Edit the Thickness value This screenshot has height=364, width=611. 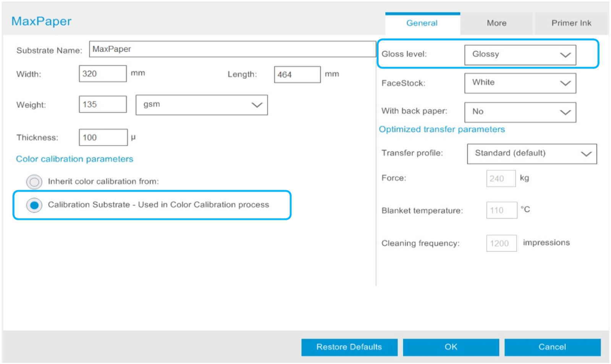pos(103,137)
